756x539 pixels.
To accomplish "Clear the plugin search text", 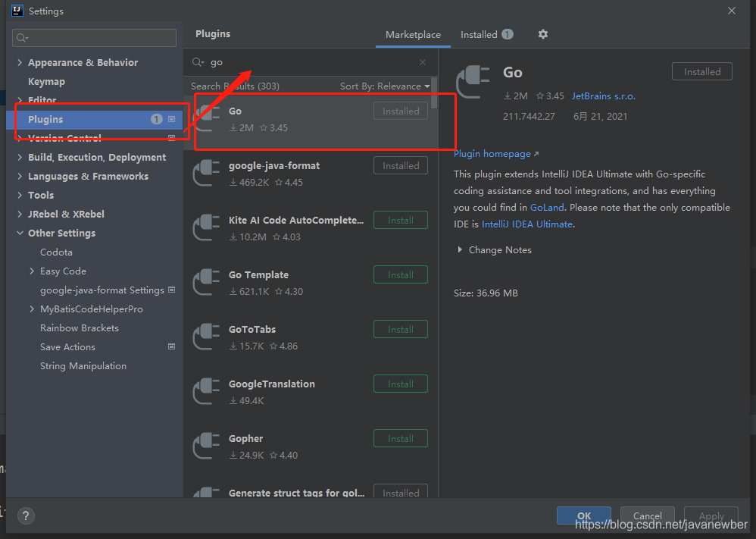I will [x=423, y=62].
